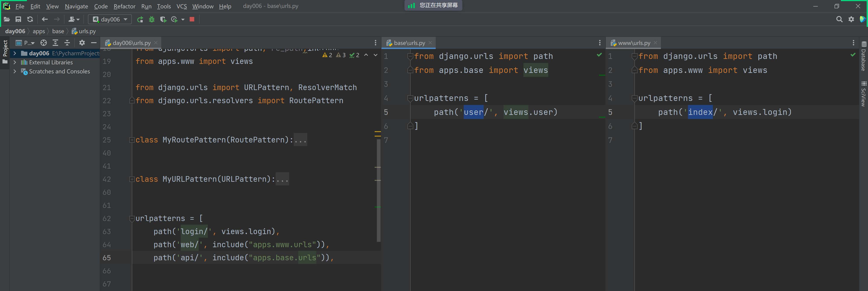Expand Scratches and Consoles node
Screen dimensions: 868x291
14,71
